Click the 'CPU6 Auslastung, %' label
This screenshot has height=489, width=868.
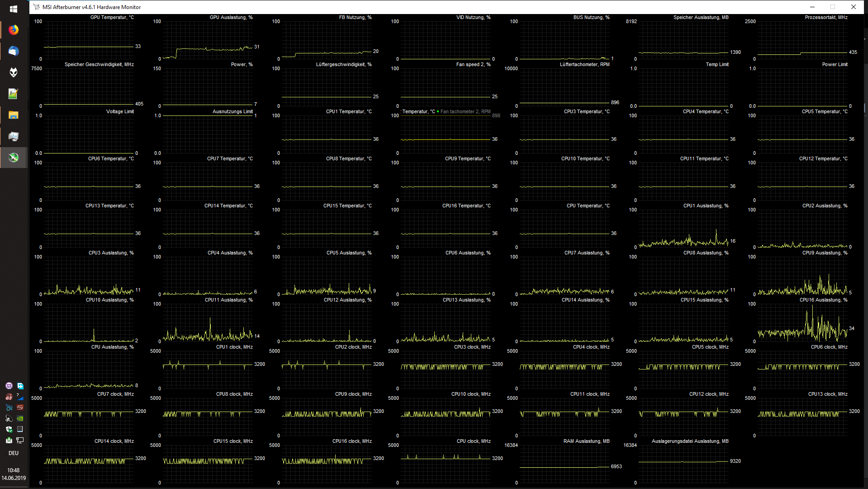tap(468, 253)
